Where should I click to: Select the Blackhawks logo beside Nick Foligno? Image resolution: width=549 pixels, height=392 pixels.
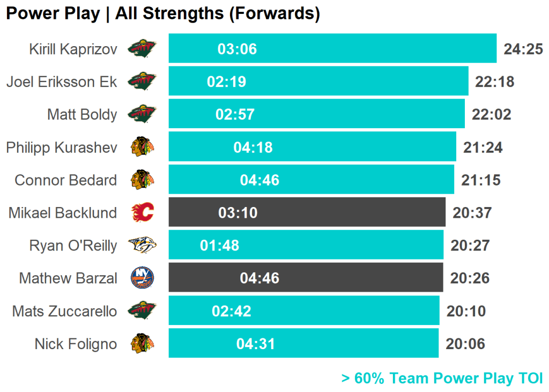pos(142,343)
